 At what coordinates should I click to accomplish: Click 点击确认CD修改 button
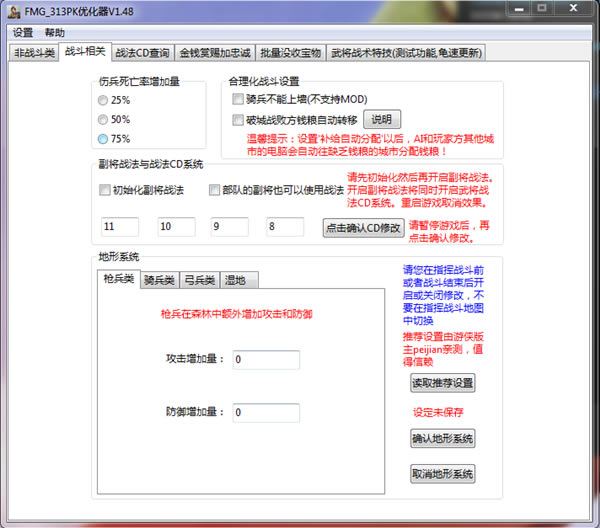[362, 227]
